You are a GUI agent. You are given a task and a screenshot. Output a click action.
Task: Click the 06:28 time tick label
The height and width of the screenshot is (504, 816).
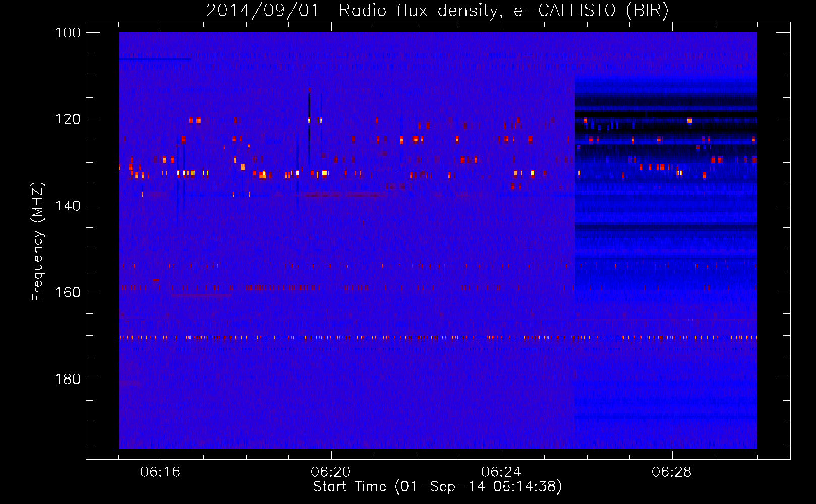[672, 472]
